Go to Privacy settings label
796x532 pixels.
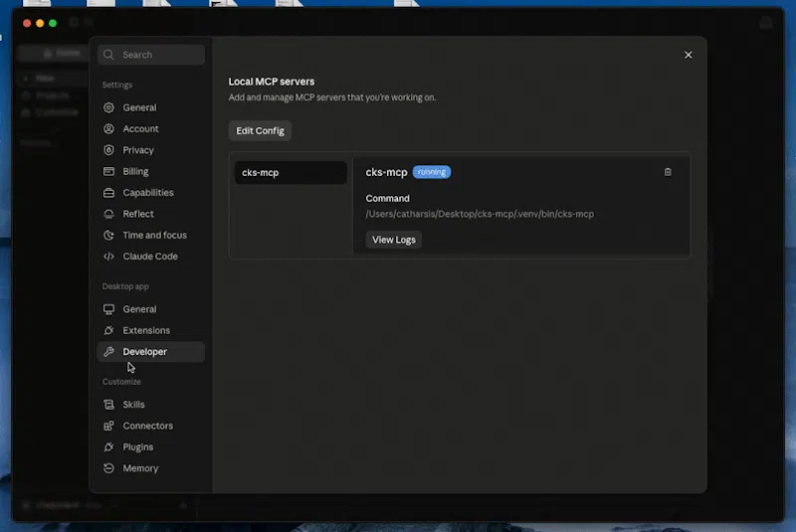[x=138, y=150]
